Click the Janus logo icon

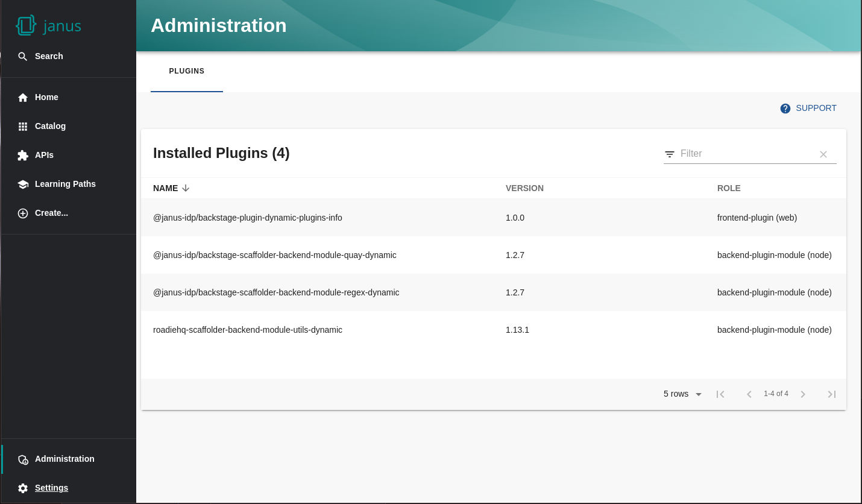[26, 25]
